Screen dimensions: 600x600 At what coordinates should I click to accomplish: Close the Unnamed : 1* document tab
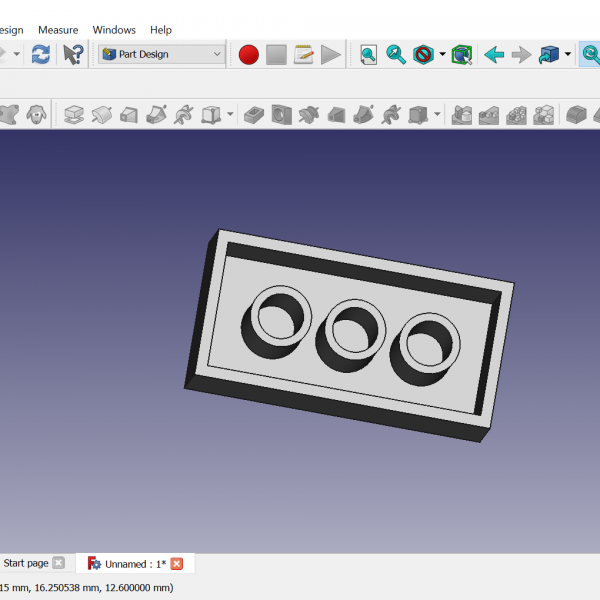[x=177, y=564]
